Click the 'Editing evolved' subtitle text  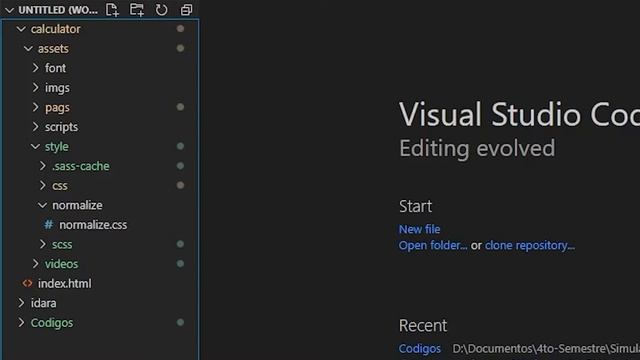click(x=477, y=148)
